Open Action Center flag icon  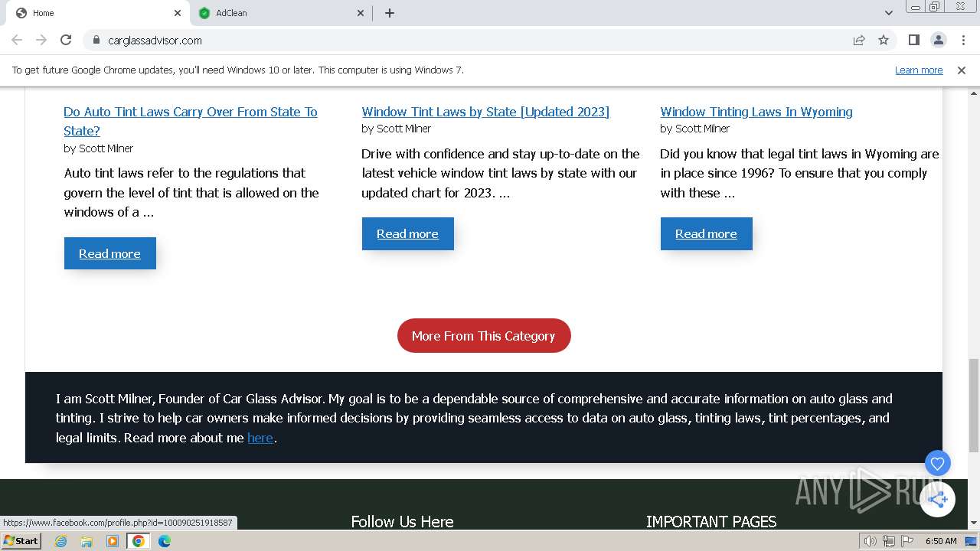(x=906, y=541)
